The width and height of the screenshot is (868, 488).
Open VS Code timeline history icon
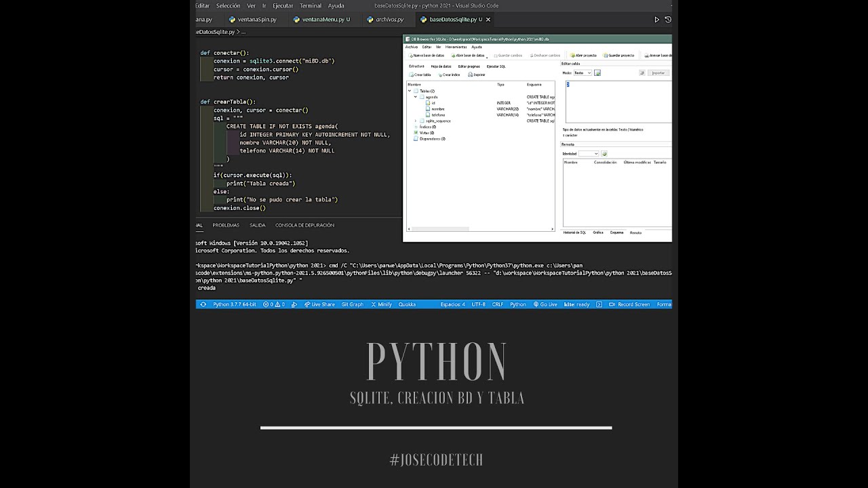click(x=668, y=20)
